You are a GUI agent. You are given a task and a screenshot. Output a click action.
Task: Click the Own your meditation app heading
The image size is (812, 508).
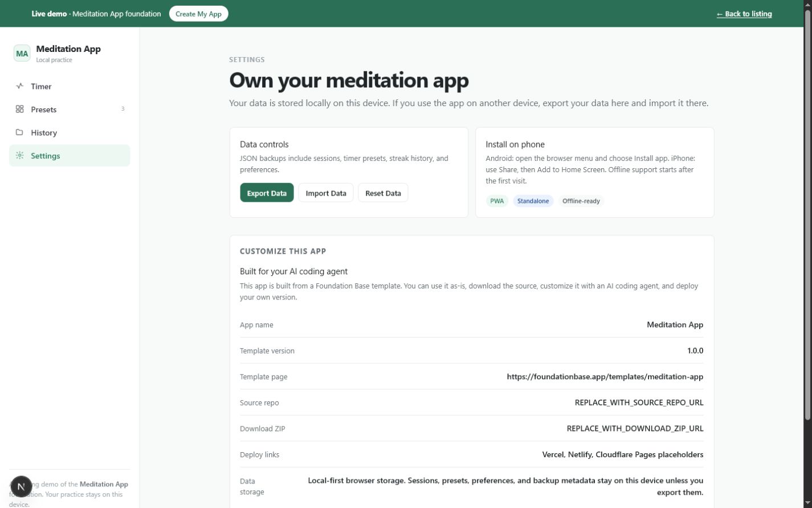(x=349, y=80)
